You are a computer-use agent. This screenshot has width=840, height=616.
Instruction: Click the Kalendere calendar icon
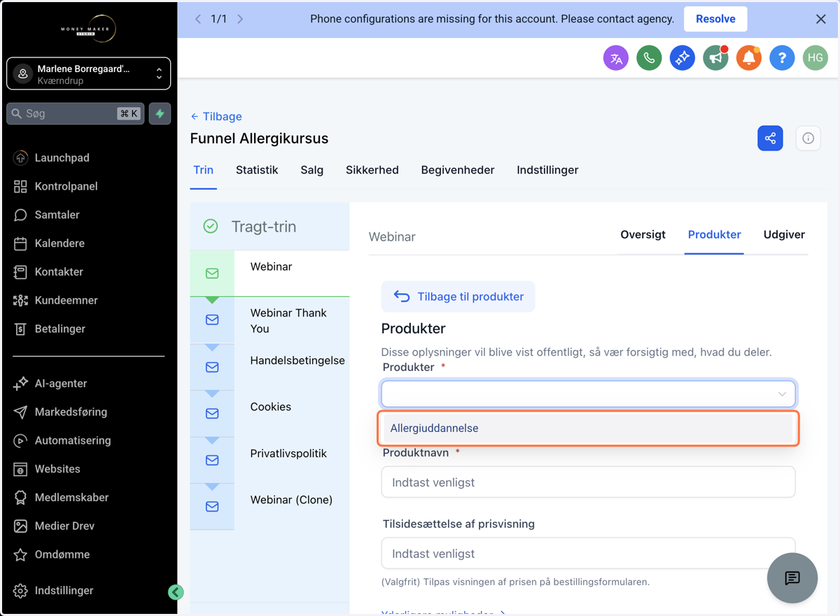coord(20,244)
